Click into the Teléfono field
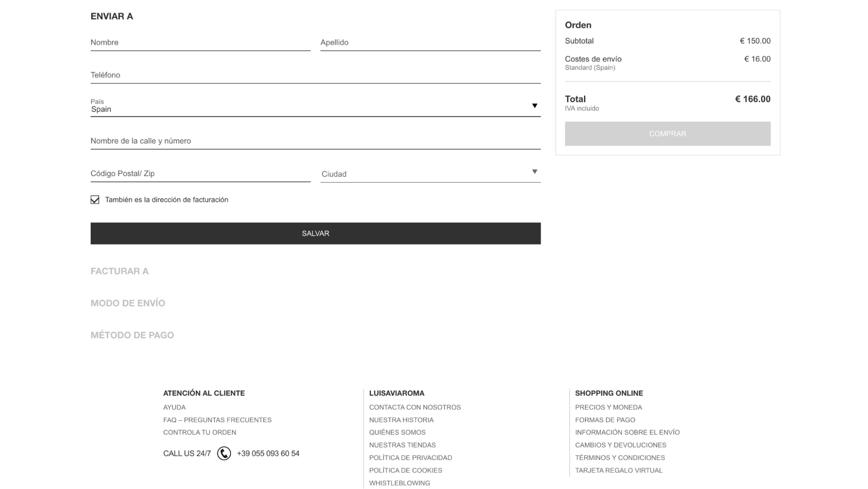The height and width of the screenshot is (489, 868). click(x=315, y=75)
